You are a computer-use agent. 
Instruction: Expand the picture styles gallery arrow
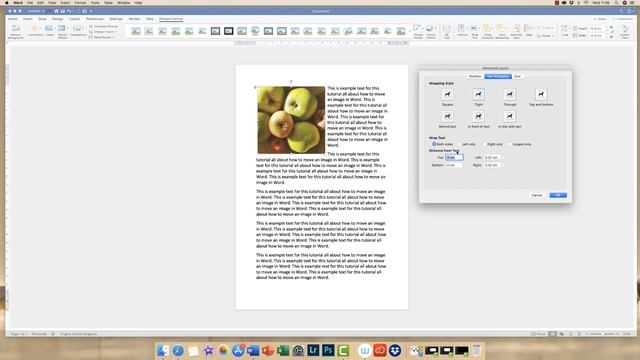[x=409, y=31]
